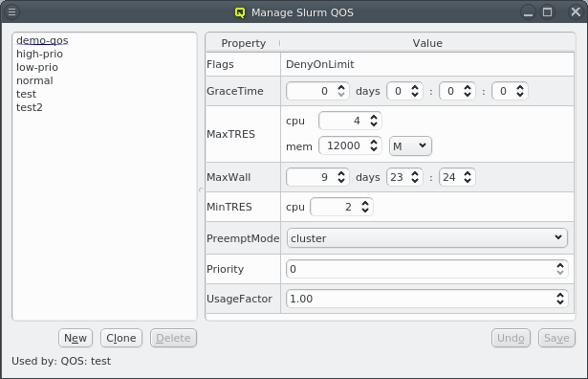The width and height of the screenshot is (588, 379).
Task: Click MaxTRES mem spinbox showing 12000
Action: click(x=350, y=145)
